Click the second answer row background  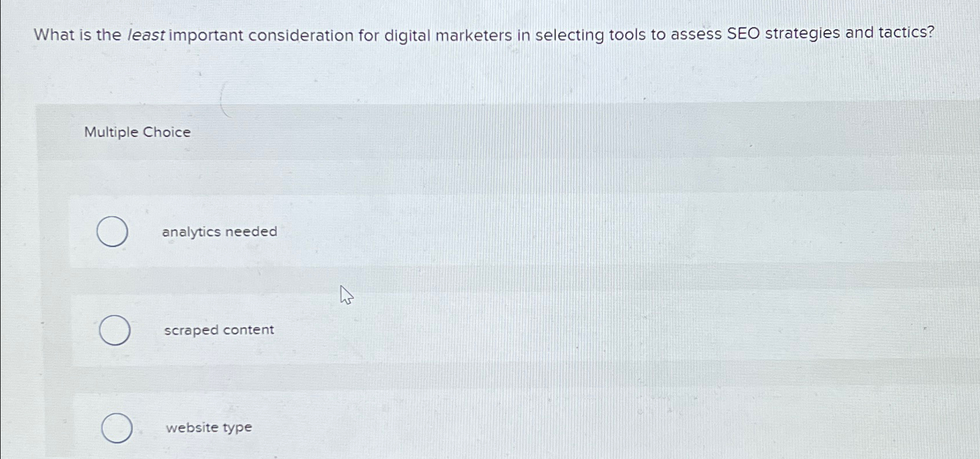point(461,330)
